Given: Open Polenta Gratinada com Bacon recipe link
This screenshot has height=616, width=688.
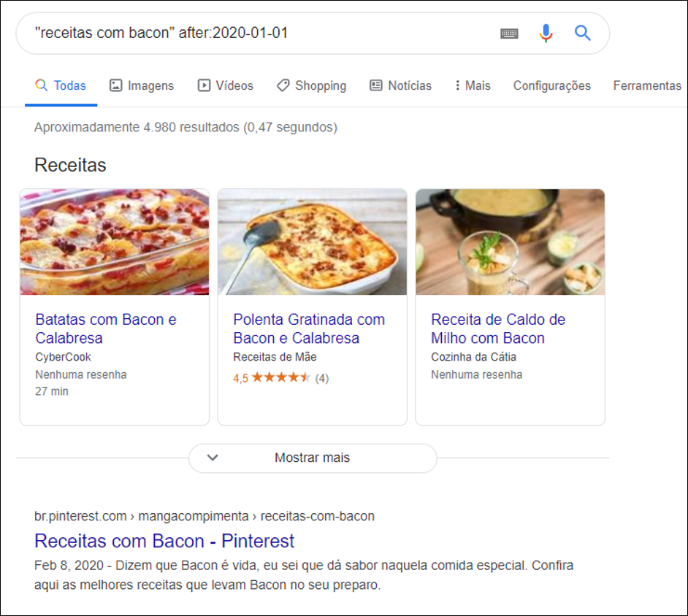Looking at the screenshot, I should [309, 328].
